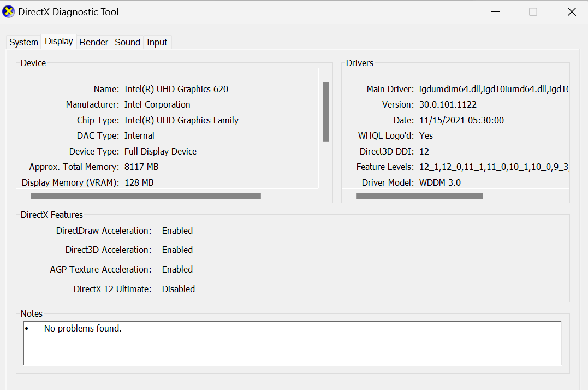Click the Display Memory (VRAM) label
The width and height of the screenshot is (588, 390).
click(x=70, y=182)
